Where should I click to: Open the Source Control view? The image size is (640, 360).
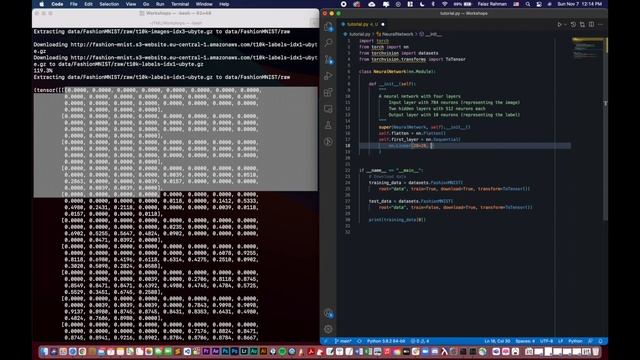tap(329, 60)
